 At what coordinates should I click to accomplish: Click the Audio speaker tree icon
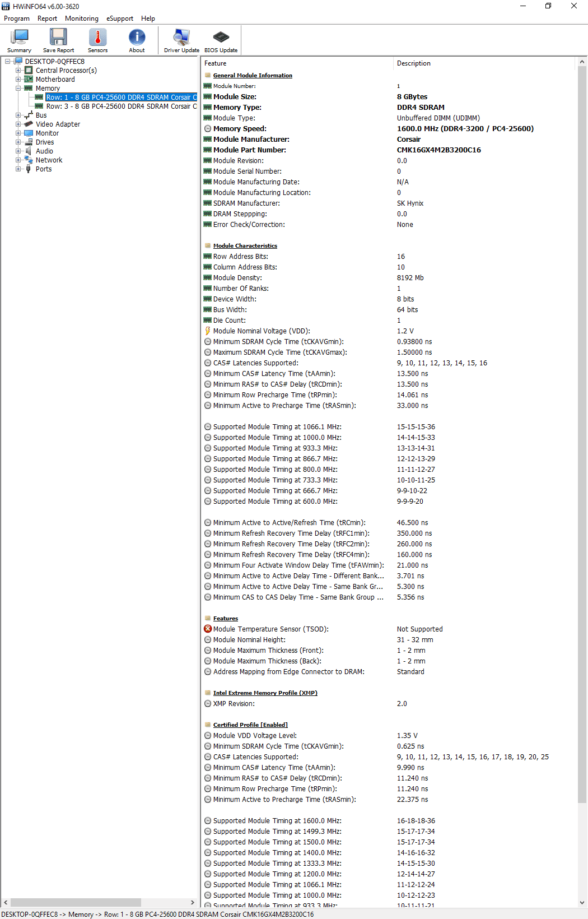click(x=29, y=151)
